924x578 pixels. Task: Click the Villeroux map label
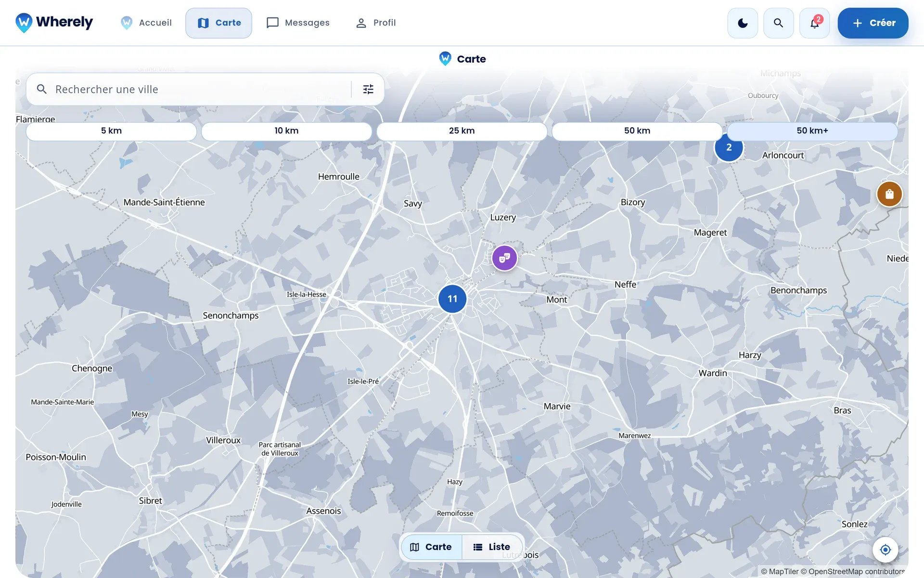tap(223, 440)
